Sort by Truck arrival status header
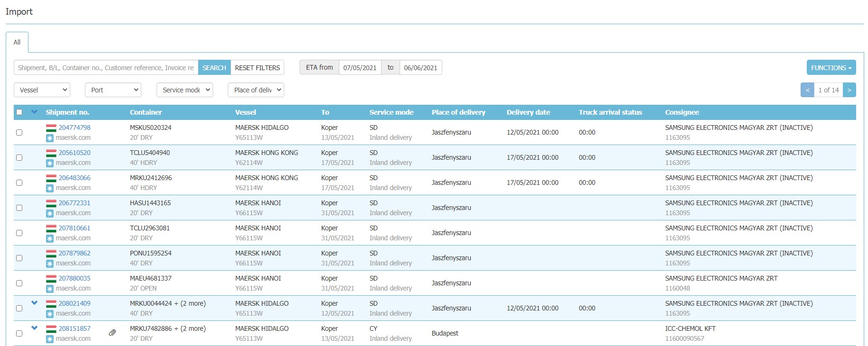This screenshot has width=868, height=346. tap(610, 112)
